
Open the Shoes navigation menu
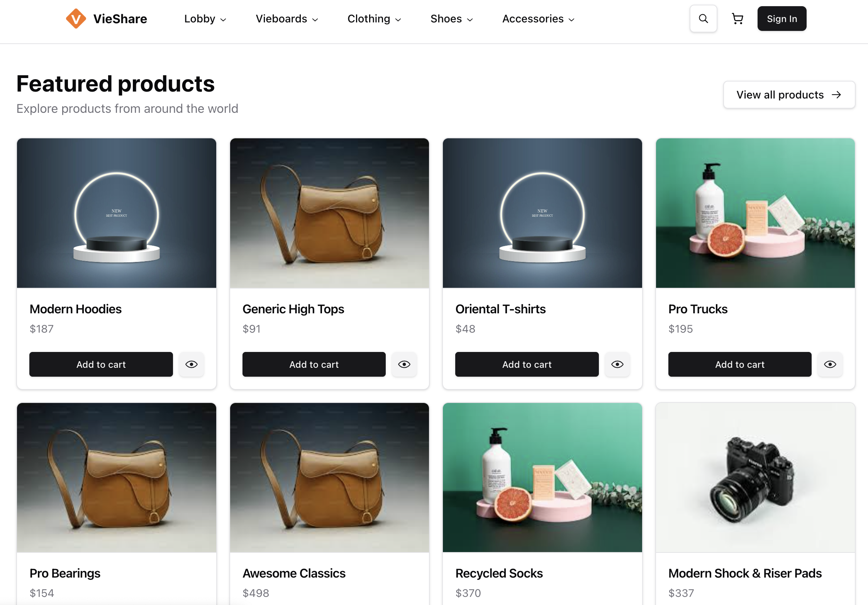pyautogui.click(x=451, y=19)
